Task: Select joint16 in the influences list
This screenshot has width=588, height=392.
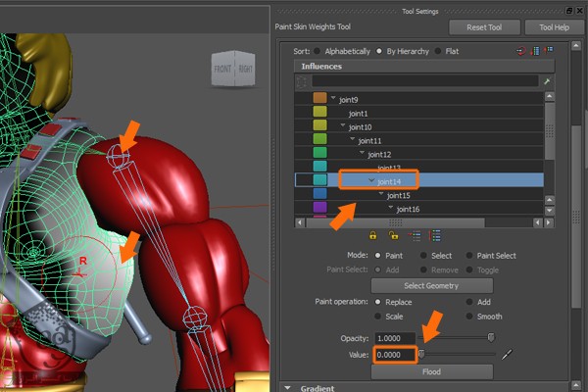Action: point(408,210)
